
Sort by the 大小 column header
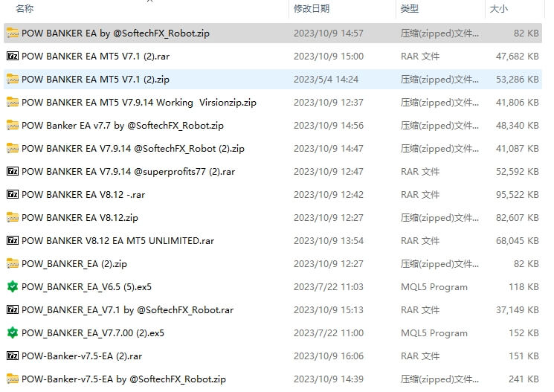(498, 8)
